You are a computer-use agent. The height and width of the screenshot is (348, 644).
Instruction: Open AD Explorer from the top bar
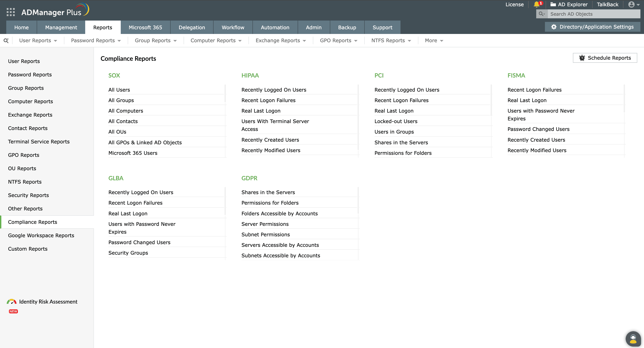tap(569, 4)
